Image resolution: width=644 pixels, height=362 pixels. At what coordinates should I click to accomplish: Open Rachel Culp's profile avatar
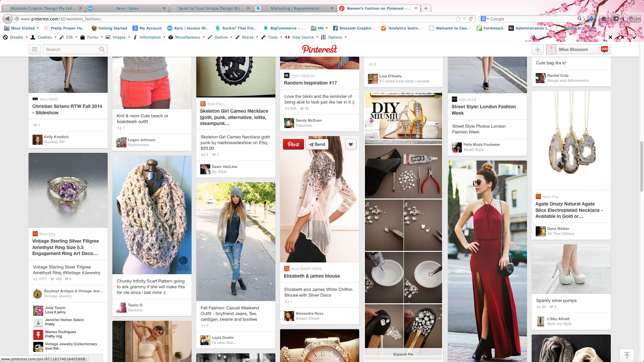(541, 78)
